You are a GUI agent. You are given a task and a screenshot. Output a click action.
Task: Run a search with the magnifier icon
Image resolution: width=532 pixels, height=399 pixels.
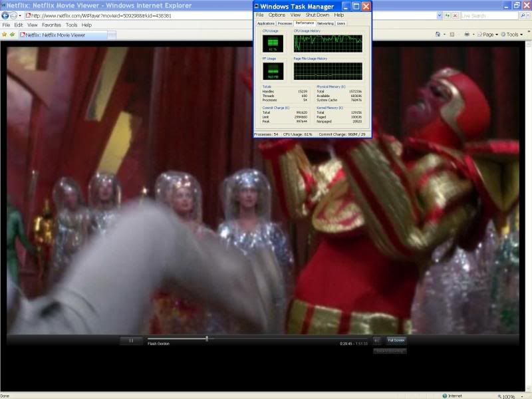point(522,15)
